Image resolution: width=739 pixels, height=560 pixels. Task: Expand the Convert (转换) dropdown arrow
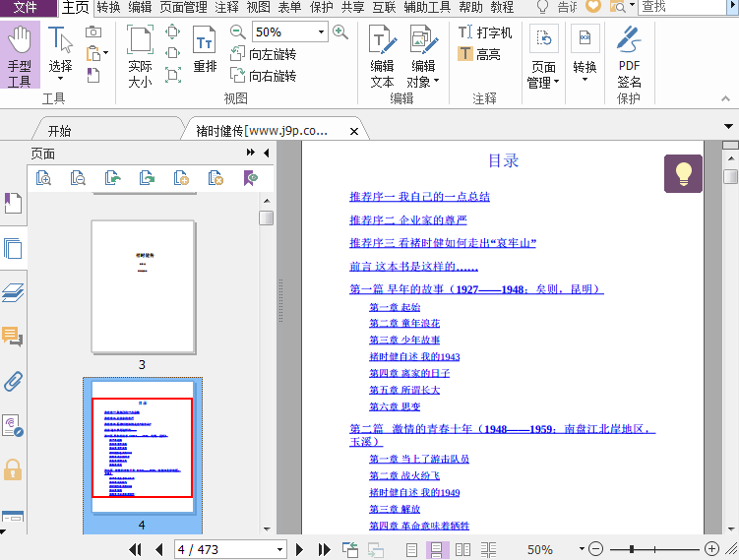pos(585,80)
